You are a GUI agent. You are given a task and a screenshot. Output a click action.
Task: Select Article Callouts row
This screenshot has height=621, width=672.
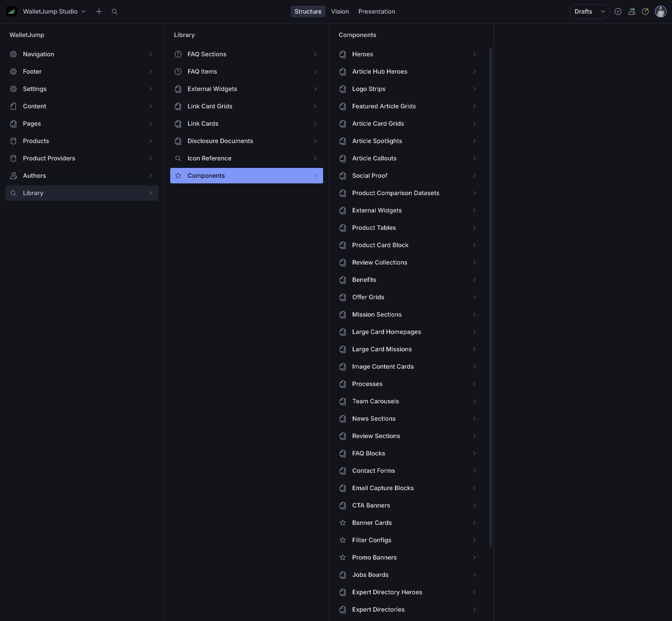pyautogui.click(x=408, y=158)
